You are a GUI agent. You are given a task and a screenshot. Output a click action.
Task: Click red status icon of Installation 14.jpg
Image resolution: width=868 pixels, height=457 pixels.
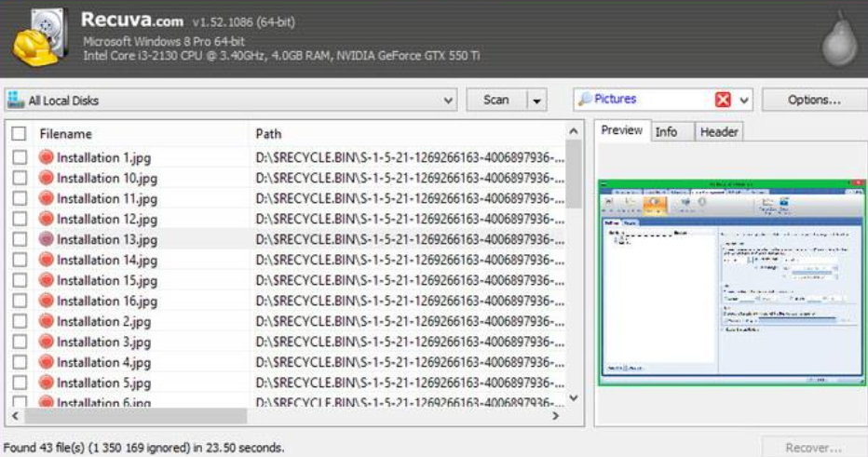tap(47, 260)
